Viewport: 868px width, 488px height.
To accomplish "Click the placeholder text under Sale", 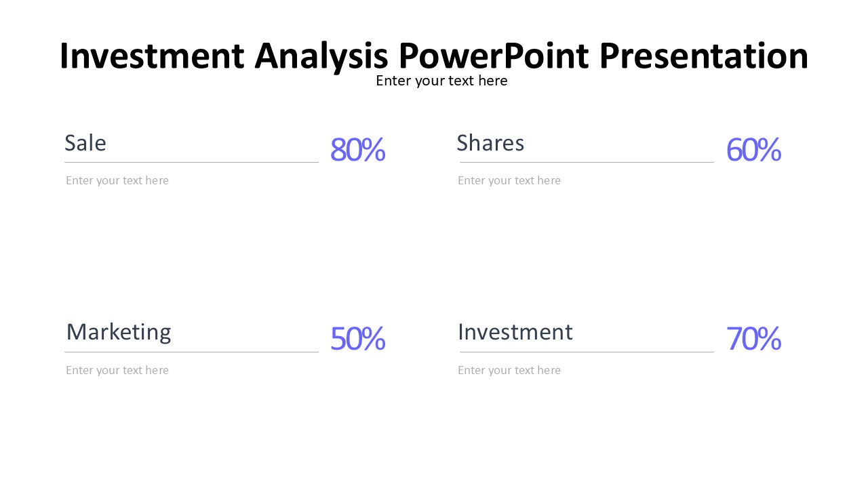I will (x=117, y=180).
